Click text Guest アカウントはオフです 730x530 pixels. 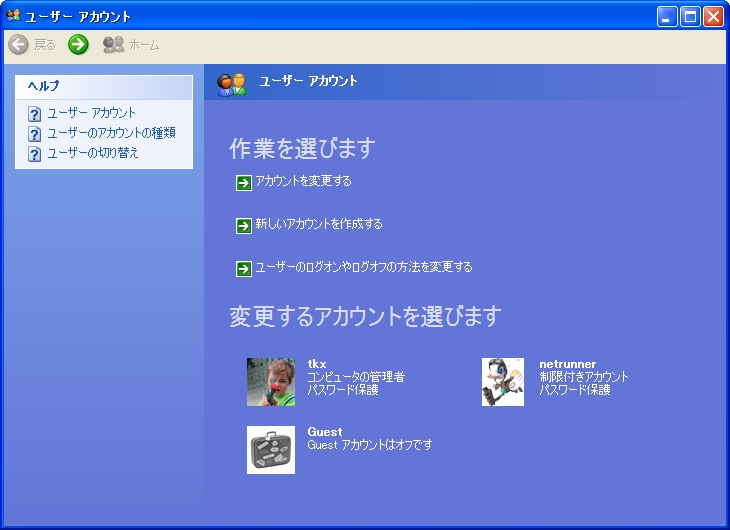[x=370, y=445]
